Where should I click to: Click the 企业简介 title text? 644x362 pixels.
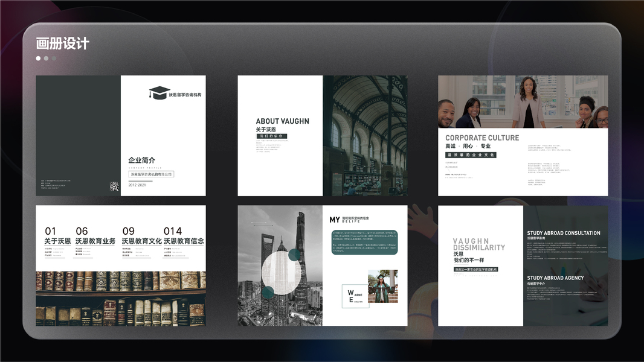tap(142, 160)
